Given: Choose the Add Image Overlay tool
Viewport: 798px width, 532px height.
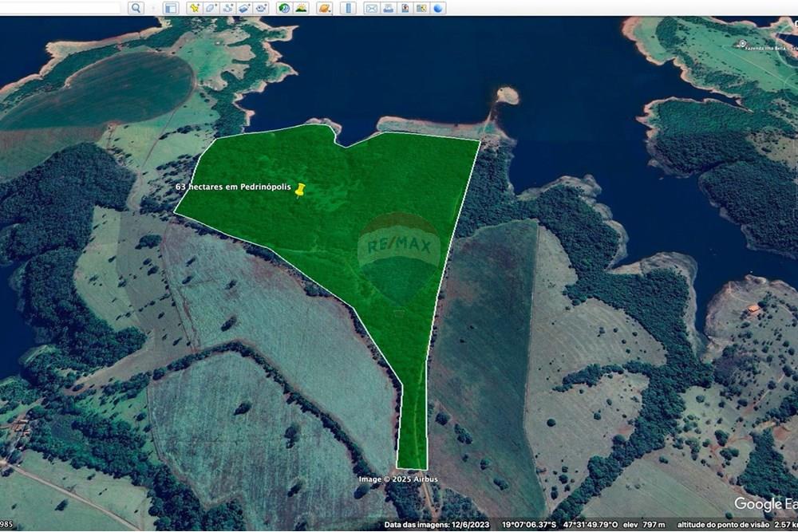Looking at the screenshot, I should pyautogui.click(x=244, y=8).
